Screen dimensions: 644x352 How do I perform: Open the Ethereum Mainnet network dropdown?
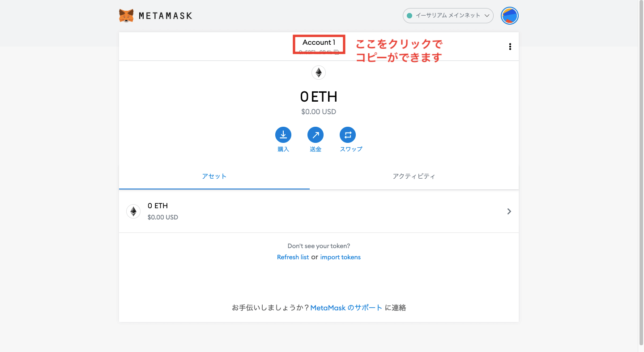(x=448, y=16)
